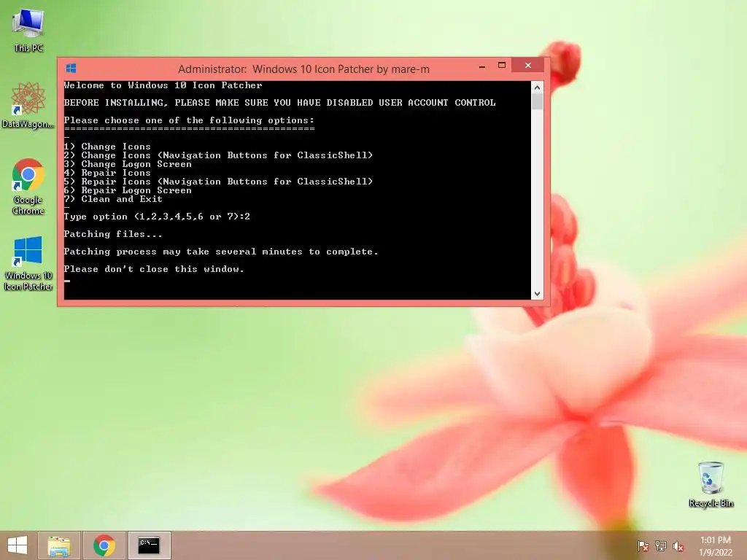This screenshot has height=560, width=747.
Task: Click the console scrollbar up arrow
Action: pyautogui.click(x=537, y=87)
